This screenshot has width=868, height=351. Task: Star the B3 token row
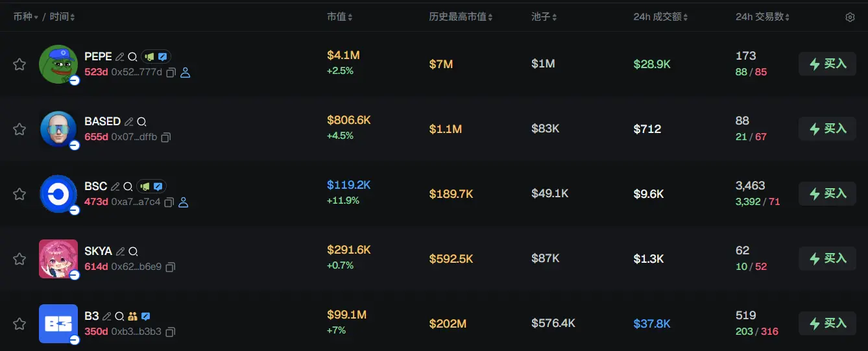19,324
